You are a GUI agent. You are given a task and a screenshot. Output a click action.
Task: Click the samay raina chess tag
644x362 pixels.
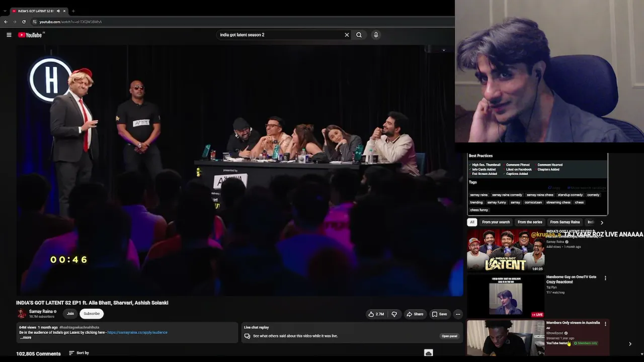tap(540, 195)
